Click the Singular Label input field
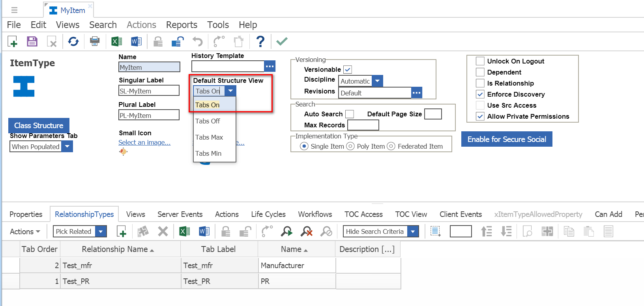The width and height of the screenshot is (644, 306). coord(149,91)
